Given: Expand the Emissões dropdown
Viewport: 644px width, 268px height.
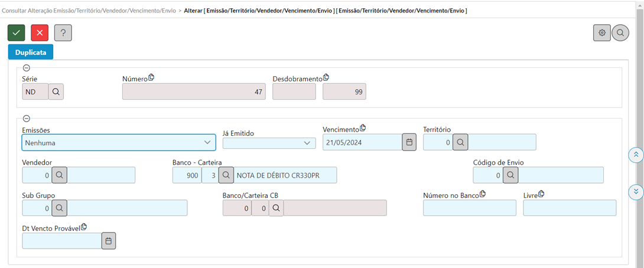Looking at the screenshot, I should (x=119, y=142).
